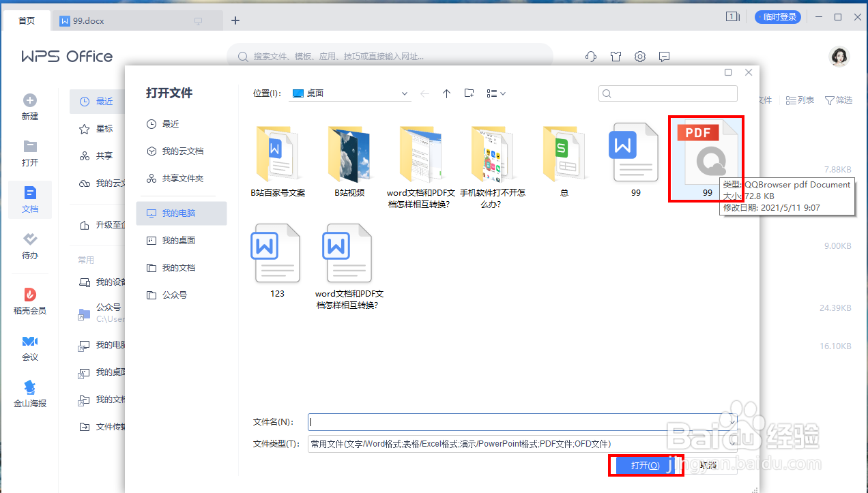Image resolution: width=868 pixels, height=493 pixels.
Task: Switch to the 首页 tab
Action: 27,20
